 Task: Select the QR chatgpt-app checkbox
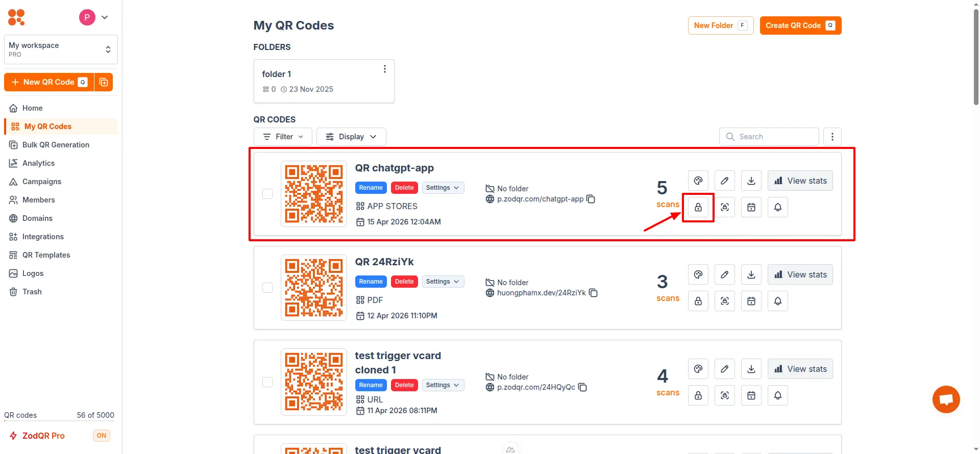267,194
